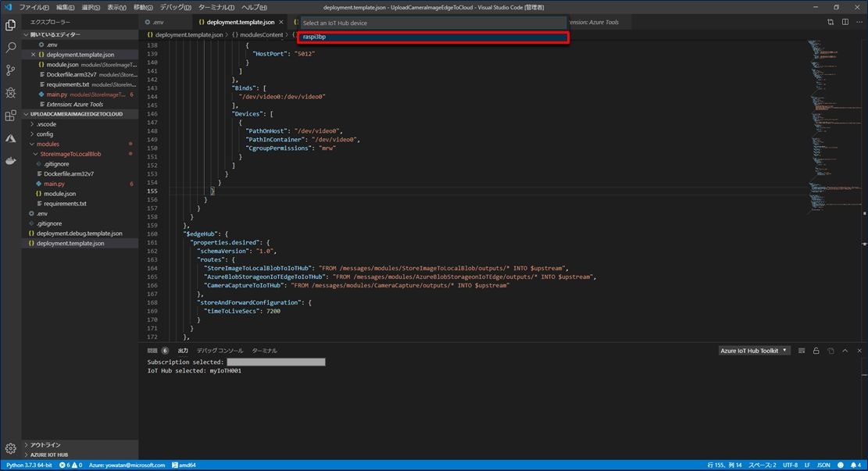The height and width of the screenshot is (471, 868).
Task: Open the Debug view in the activity bar
Action: [10, 92]
